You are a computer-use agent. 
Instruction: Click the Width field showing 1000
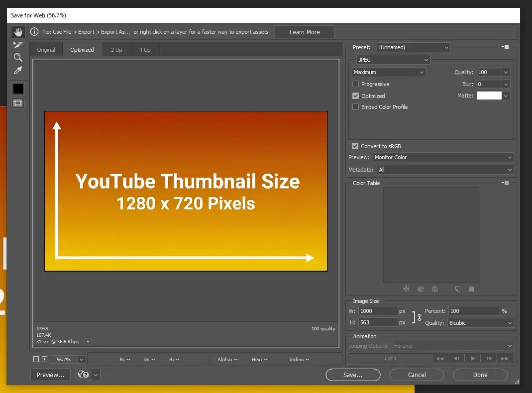[378, 310]
